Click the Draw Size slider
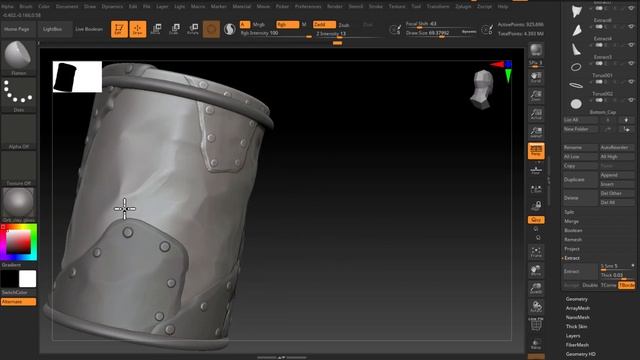The image size is (640, 360). pyautogui.click(x=441, y=33)
